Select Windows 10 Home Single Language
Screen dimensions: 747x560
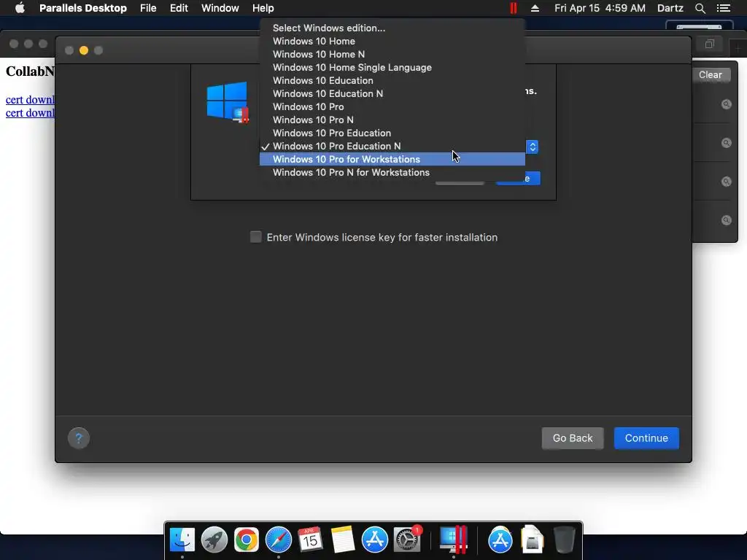[392, 67]
